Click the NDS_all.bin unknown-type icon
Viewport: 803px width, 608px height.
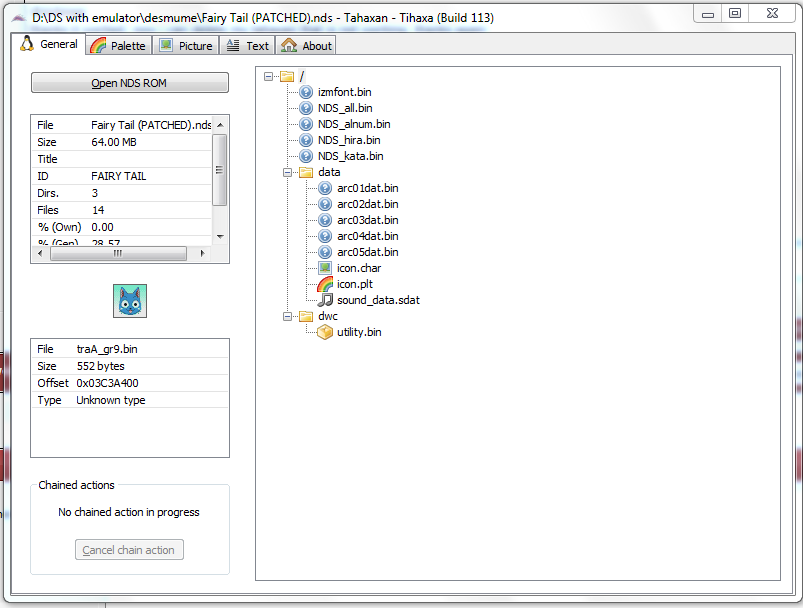pos(306,108)
